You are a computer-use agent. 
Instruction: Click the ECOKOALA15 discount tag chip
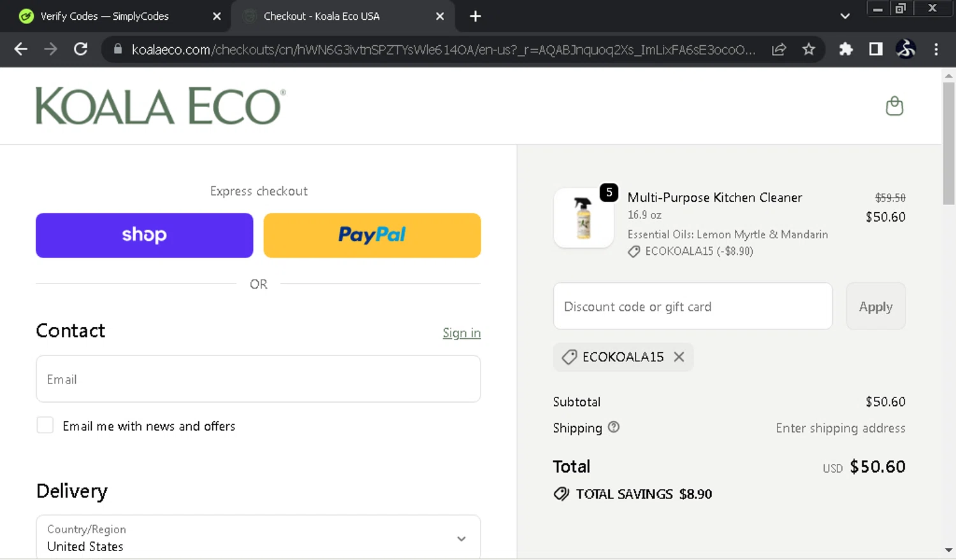[x=623, y=357]
